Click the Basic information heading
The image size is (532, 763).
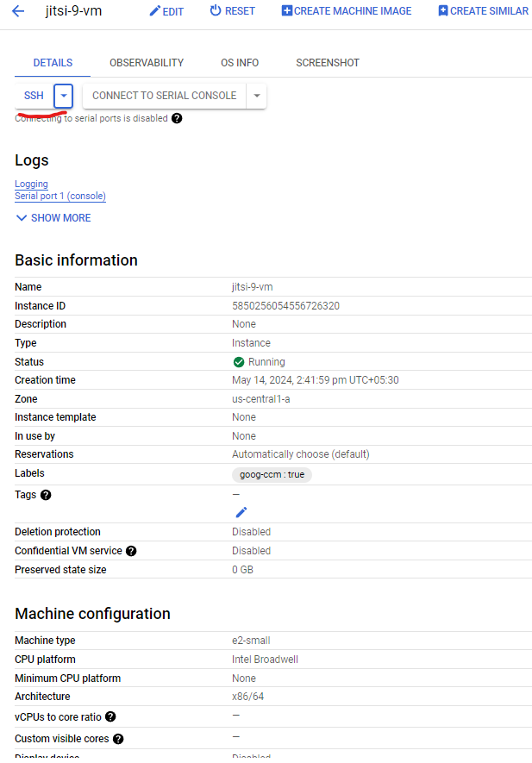click(x=76, y=260)
